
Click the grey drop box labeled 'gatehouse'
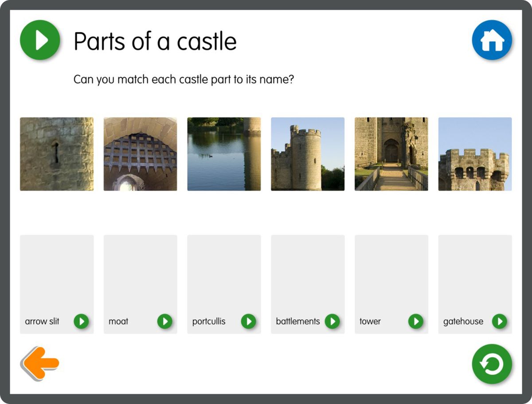tap(475, 284)
